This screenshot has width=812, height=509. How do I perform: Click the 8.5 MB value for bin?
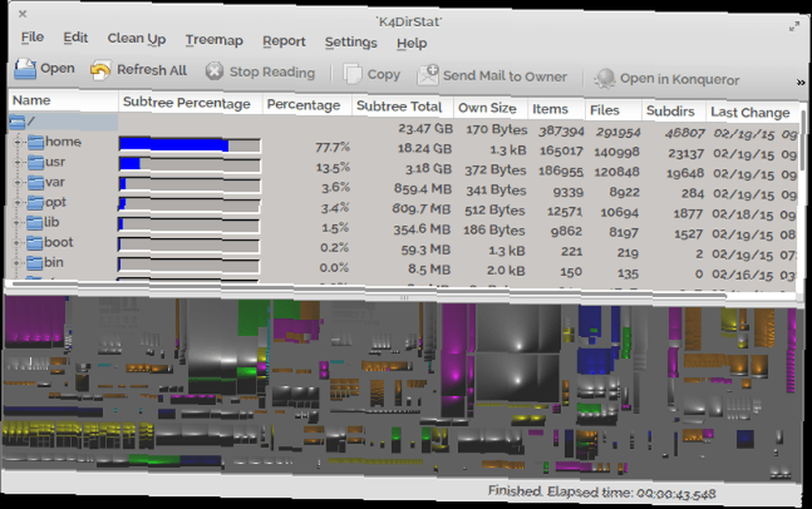click(x=430, y=270)
